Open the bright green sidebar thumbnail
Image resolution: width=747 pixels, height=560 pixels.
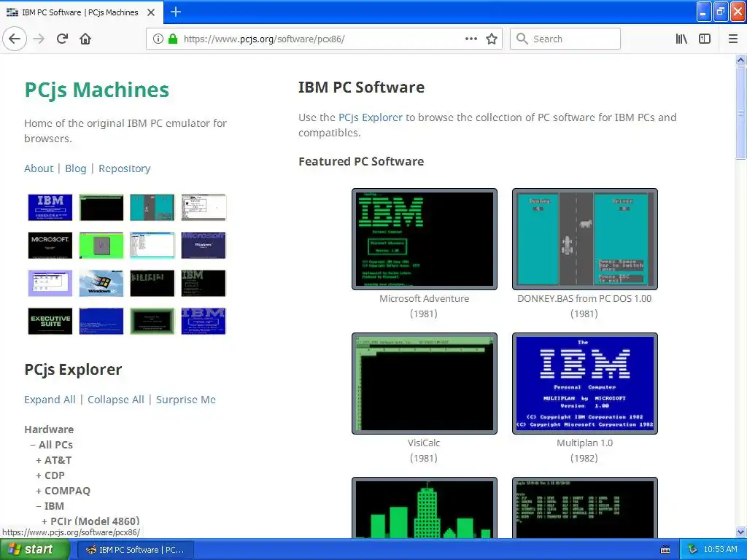click(101, 245)
